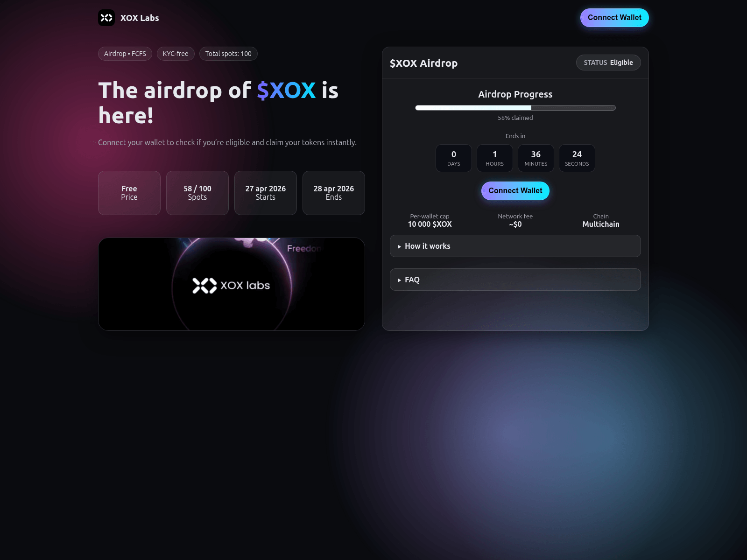This screenshot has height=560, width=747.
Task: Click the How it works disclosure triangle
Action: [399, 246]
